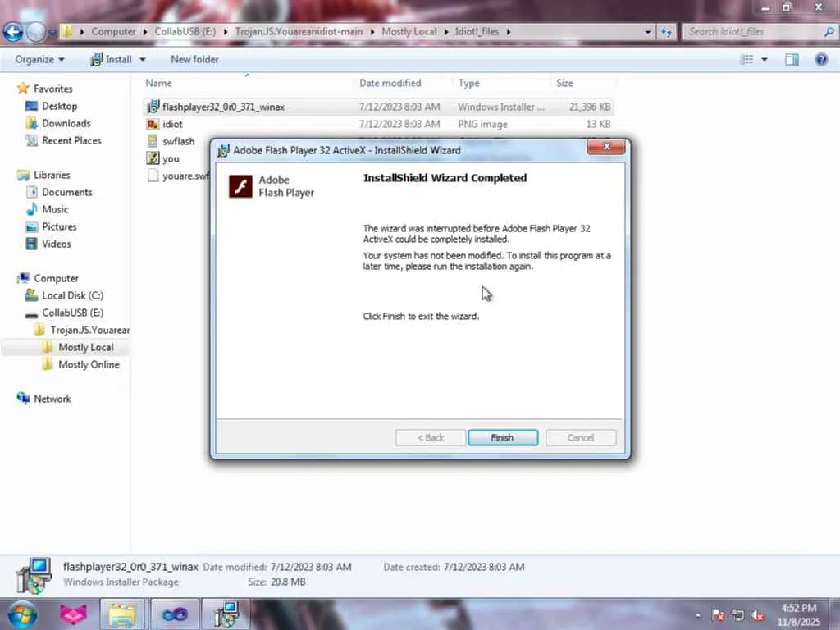Open the view options dropdown arrow
The height and width of the screenshot is (630, 840).
[x=765, y=59]
